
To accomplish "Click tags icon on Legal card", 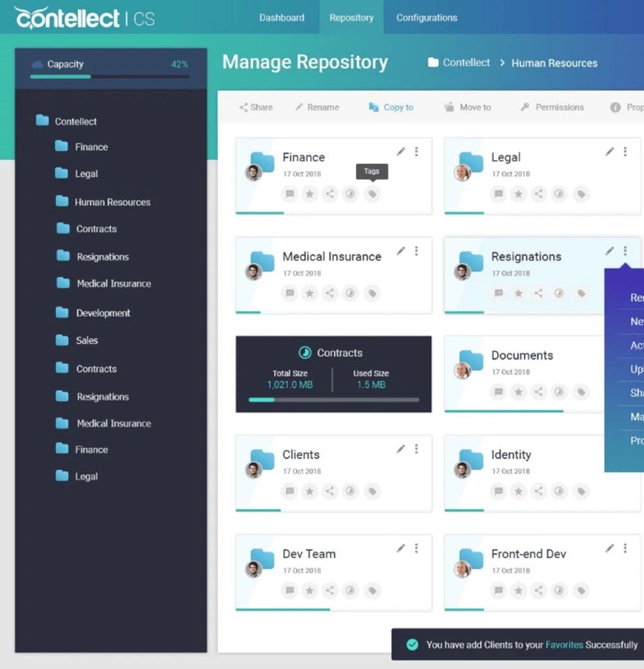I will (x=581, y=194).
